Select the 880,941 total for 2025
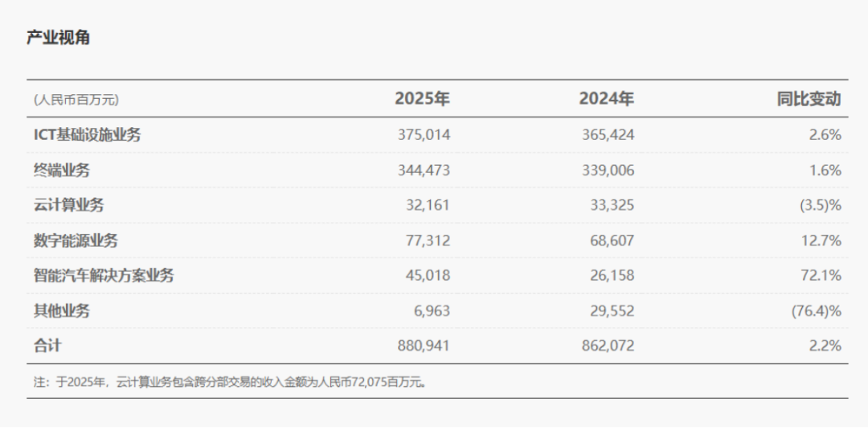This screenshot has height=428, width=868. coord(424,346)
